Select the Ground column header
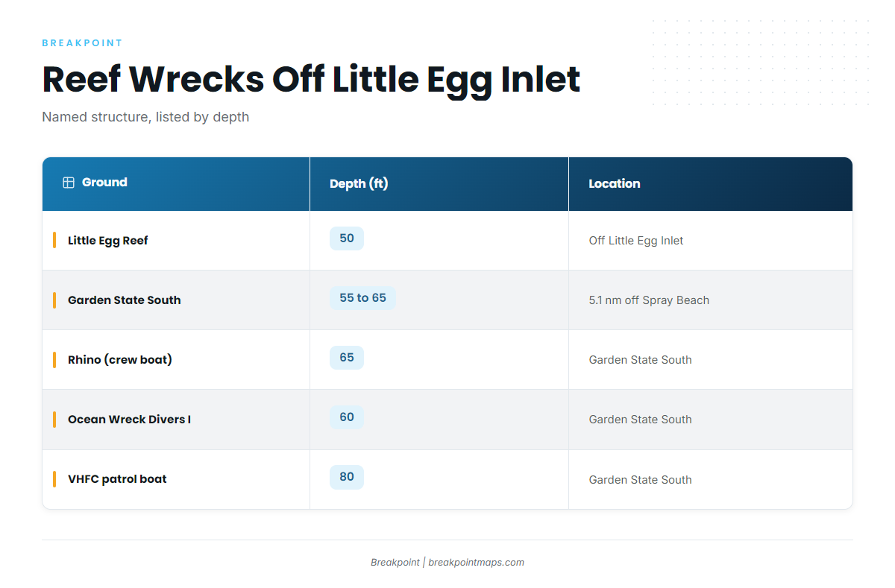The image size is (895, 588). 176,184
